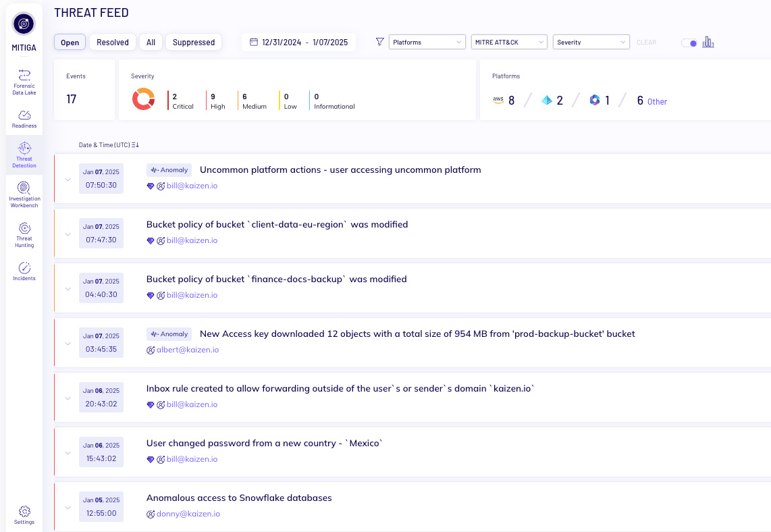Screen dimensions: 771x532
Task: Click the MITIGA logo
Action: (24, 24)
